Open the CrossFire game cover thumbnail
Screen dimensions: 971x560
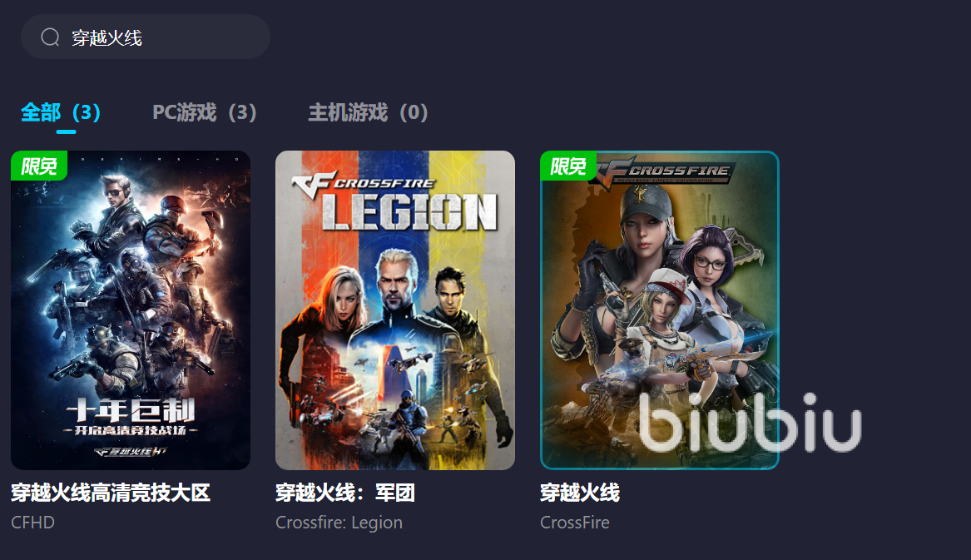660,310
